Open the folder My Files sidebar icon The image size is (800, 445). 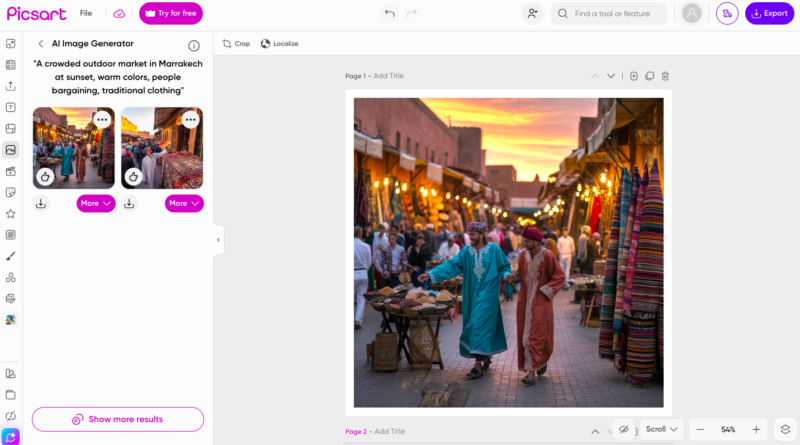pyautogui.click(x=11, y=394)
